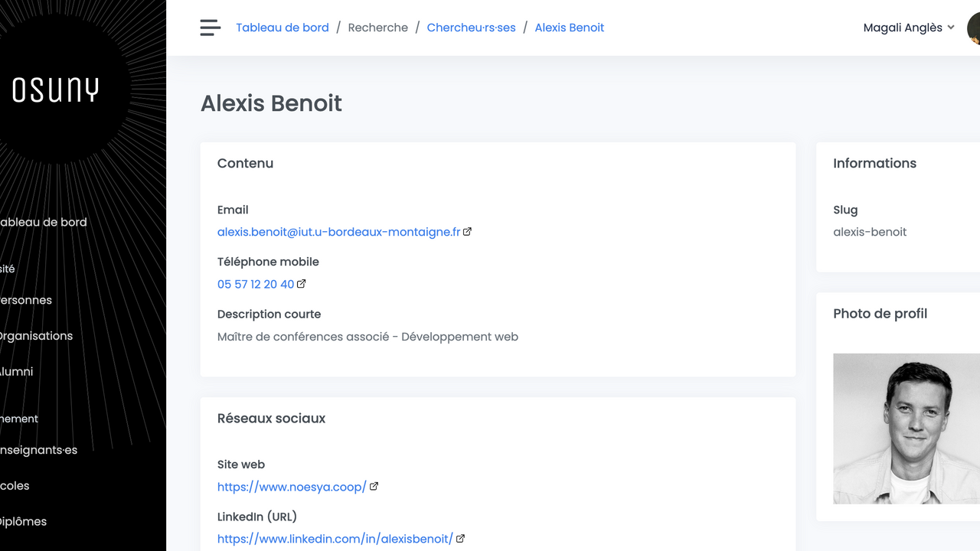
Task: Click the external link icon beside the phone number
Action: 302,284
